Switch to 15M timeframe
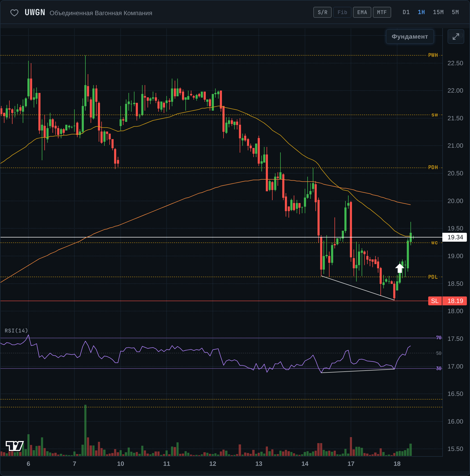Screen dimensions: 470x476 (x=438, y=12)
